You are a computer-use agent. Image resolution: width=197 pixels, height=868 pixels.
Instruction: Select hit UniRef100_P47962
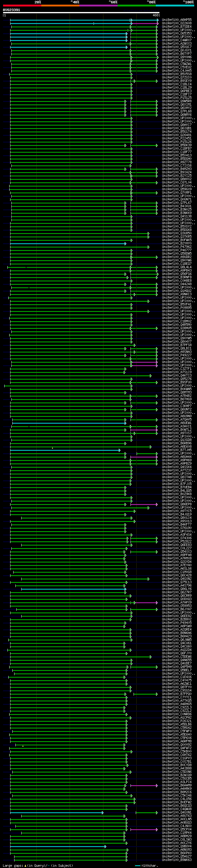click(177, 247)
